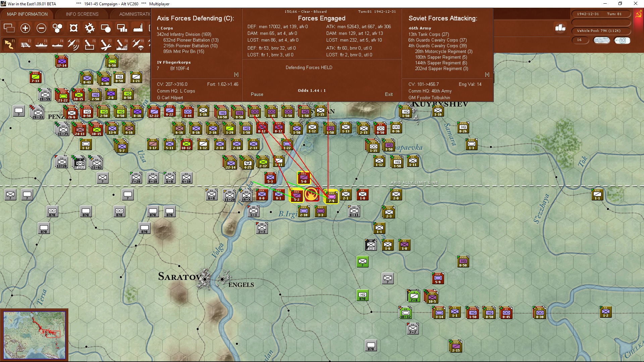Select F3 naval transport mode icon
The width and height of the screenshot is (644, 362).
[41, 44]
